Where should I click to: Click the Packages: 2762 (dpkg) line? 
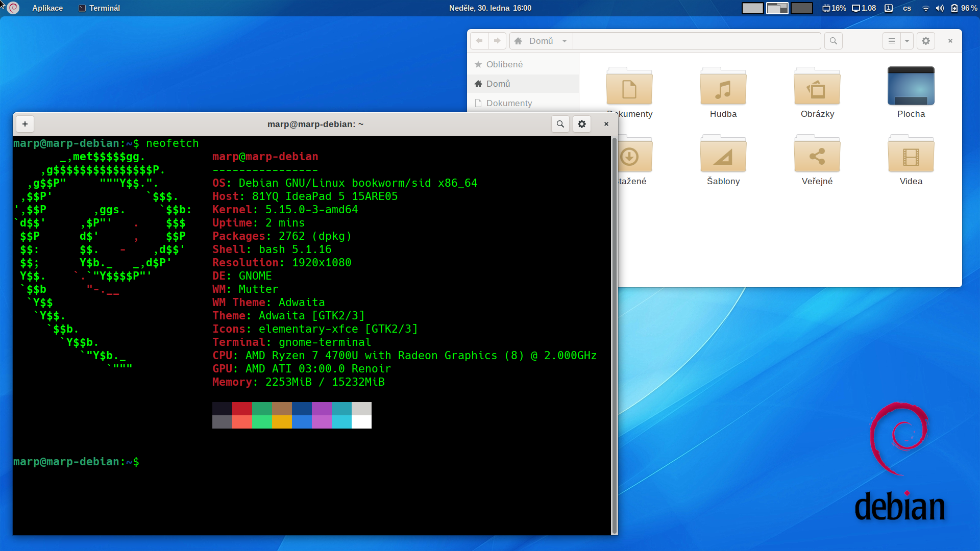point(282,236)
